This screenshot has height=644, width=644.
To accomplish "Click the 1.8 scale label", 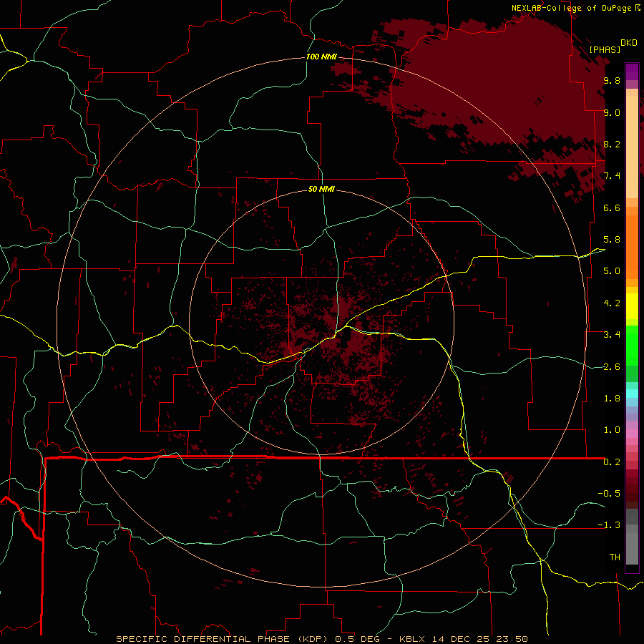I will pos(612,399).
